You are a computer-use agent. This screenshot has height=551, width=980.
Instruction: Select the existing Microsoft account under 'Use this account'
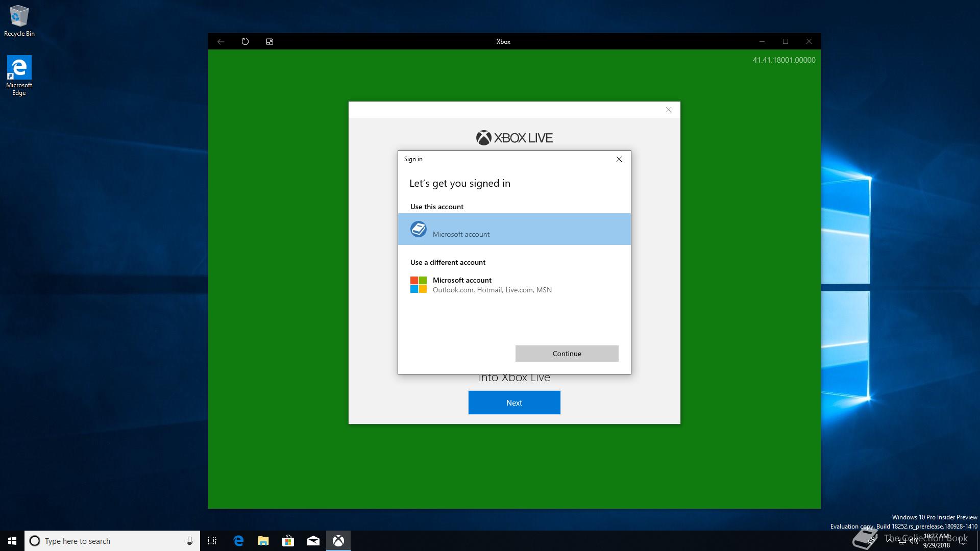(514, 229)
